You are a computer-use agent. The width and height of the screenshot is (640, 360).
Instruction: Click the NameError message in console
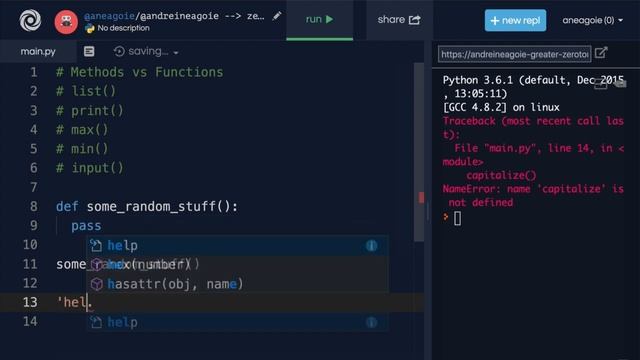(533, 196)
